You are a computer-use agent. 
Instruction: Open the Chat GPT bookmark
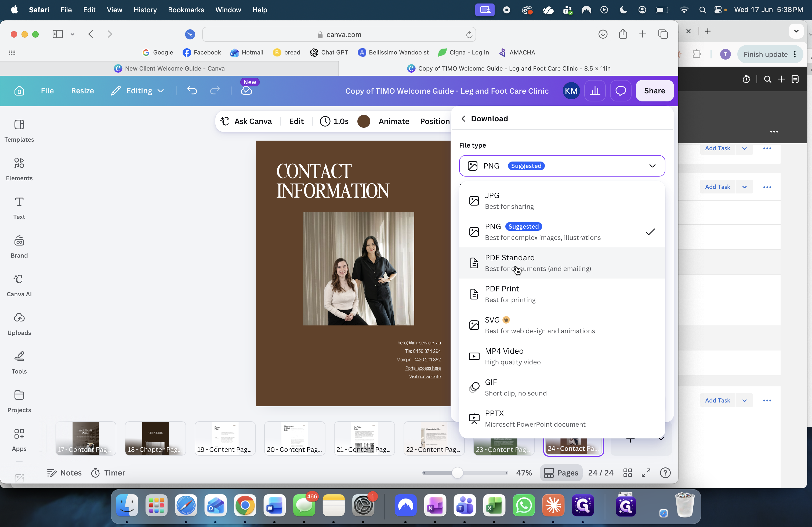pyautogui.click(x=329, y=53)
